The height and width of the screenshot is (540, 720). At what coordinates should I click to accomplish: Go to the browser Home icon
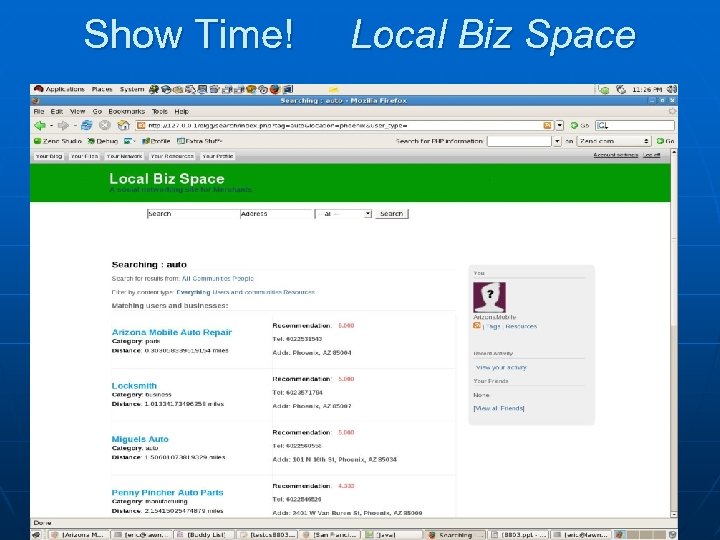click(x=123, y=125)
